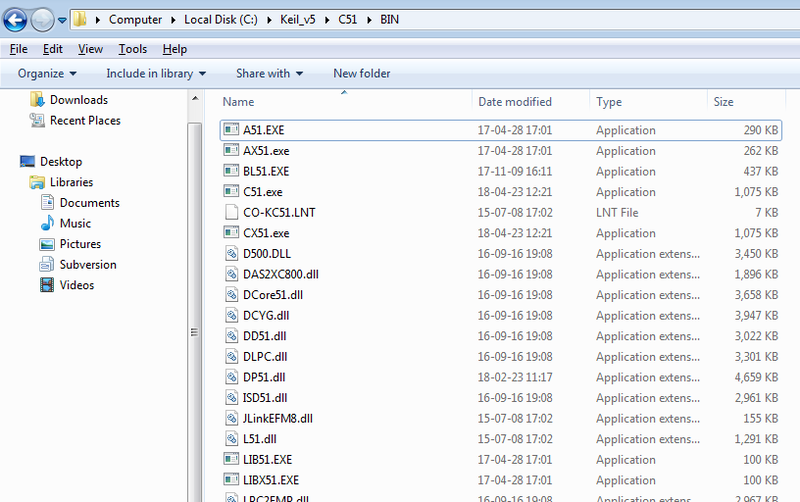
Task: Open the Videos library icon
Action: (x=47, y=285)
